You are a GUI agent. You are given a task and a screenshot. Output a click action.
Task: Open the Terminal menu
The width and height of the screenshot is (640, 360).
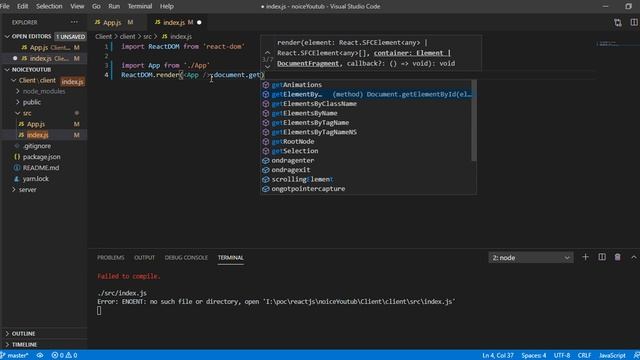coord(140,6)
